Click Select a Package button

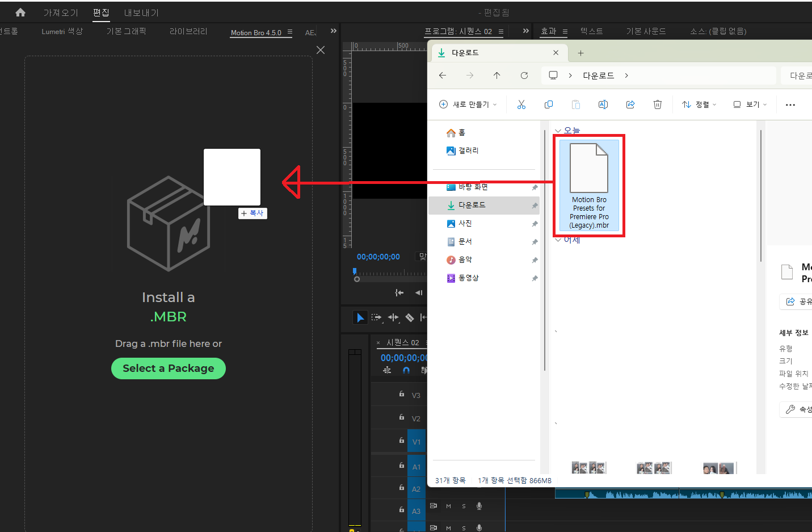tap(169, 368)
